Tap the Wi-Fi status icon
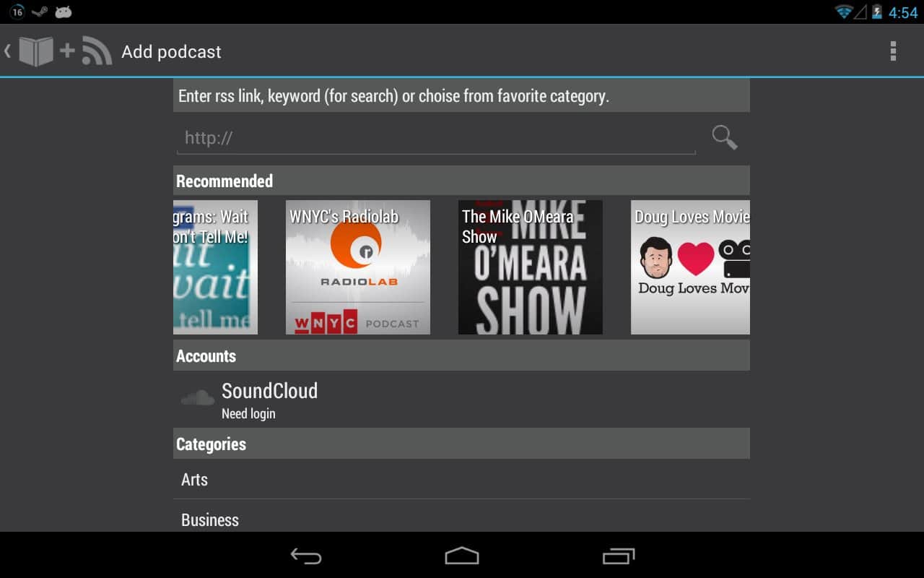 (842, 12)
